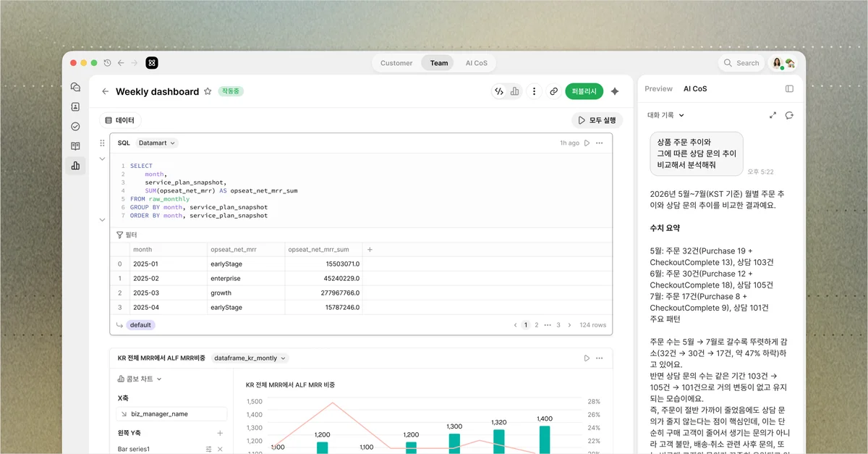
Task: Open the user profile avatar
Action: point(778,63)
